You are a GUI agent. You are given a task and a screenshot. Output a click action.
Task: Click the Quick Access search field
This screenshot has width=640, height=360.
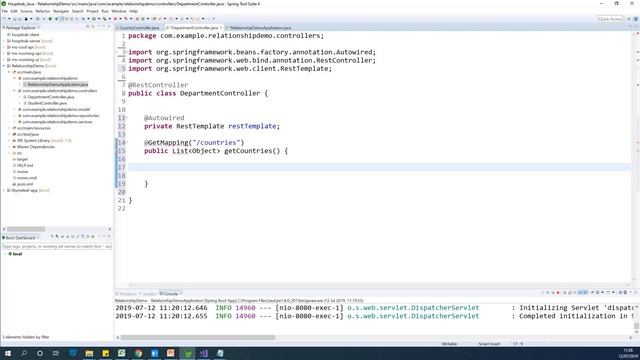point(610,19)
